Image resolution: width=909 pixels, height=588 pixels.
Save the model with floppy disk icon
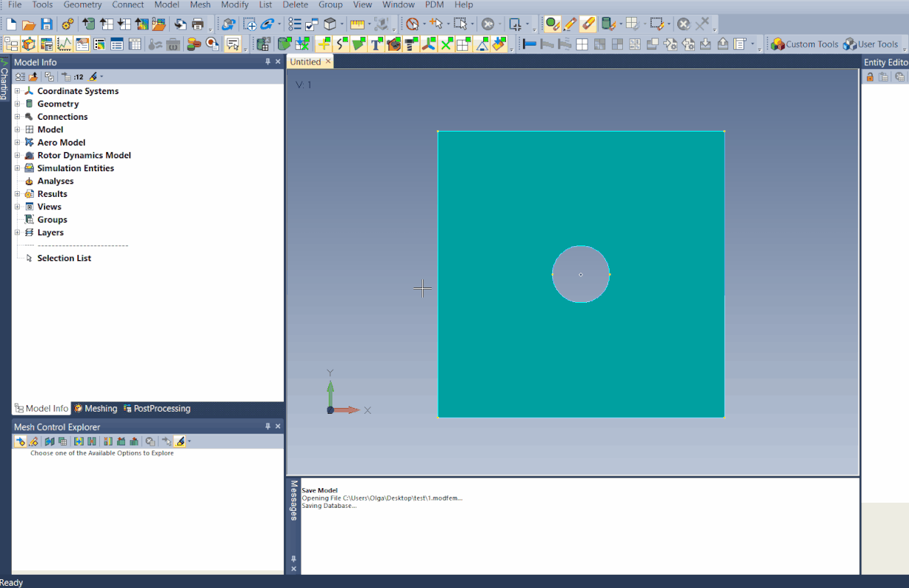point(46,24)
